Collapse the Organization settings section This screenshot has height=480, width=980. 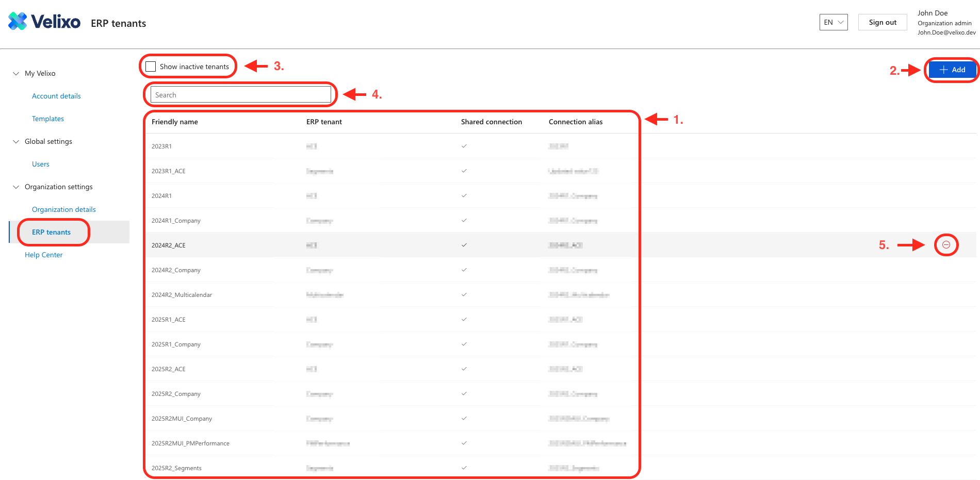(x=16, y=187)
